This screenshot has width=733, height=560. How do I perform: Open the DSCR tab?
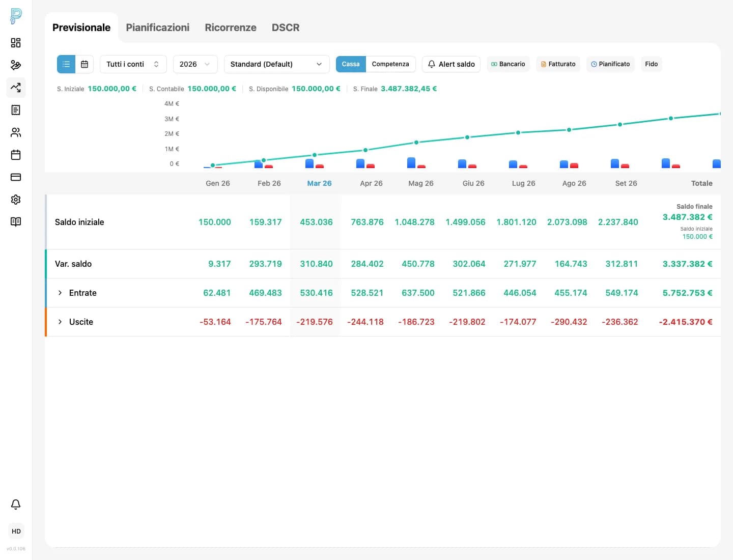pyautogui.click(x=286, y=27)
